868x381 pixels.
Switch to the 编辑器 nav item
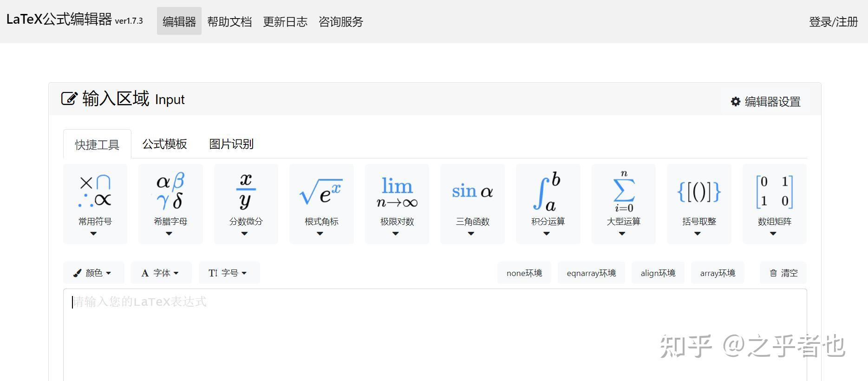[179, 21]
